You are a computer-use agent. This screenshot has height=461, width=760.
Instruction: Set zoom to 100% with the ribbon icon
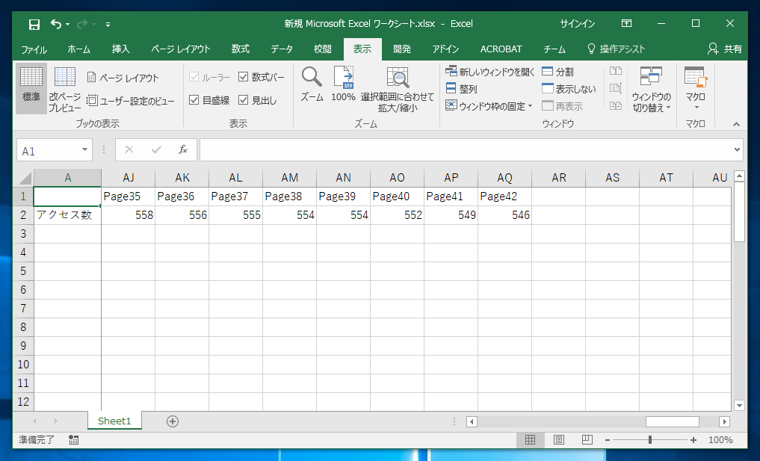click(x=343, y=84)
